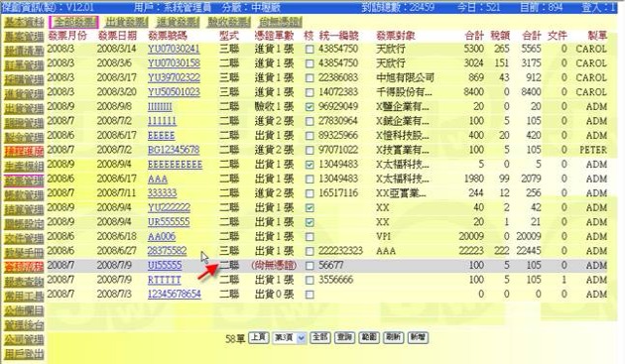Untick the checkbox for invoice EEEEEEEEEE
The width and height of the screenshot is (625, 364).
click(x=310, y=165)
